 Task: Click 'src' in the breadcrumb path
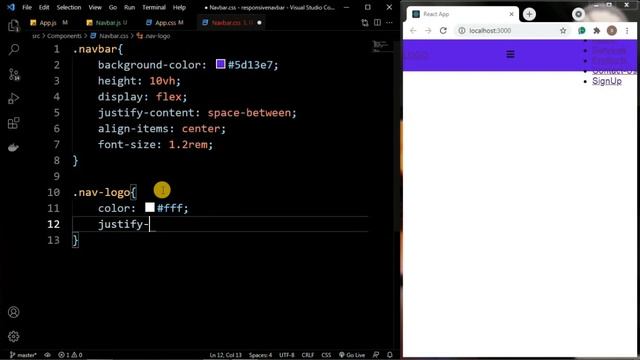coord(36,36)
